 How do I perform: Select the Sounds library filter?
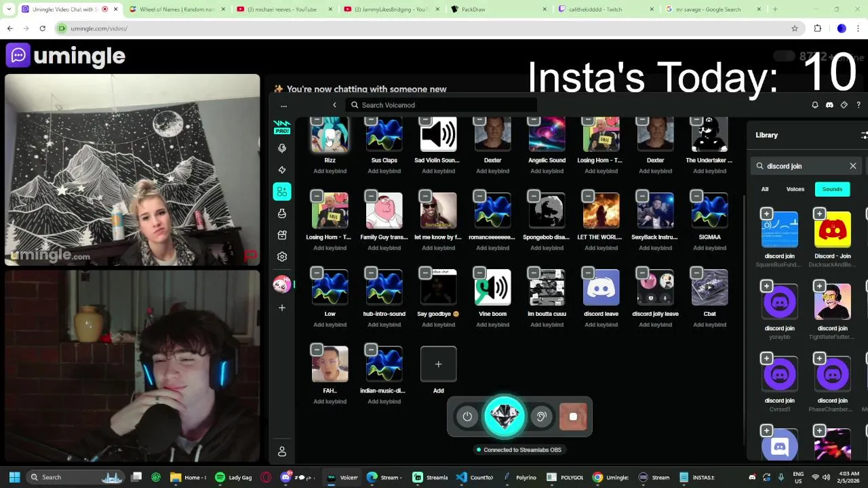(832, 189)
